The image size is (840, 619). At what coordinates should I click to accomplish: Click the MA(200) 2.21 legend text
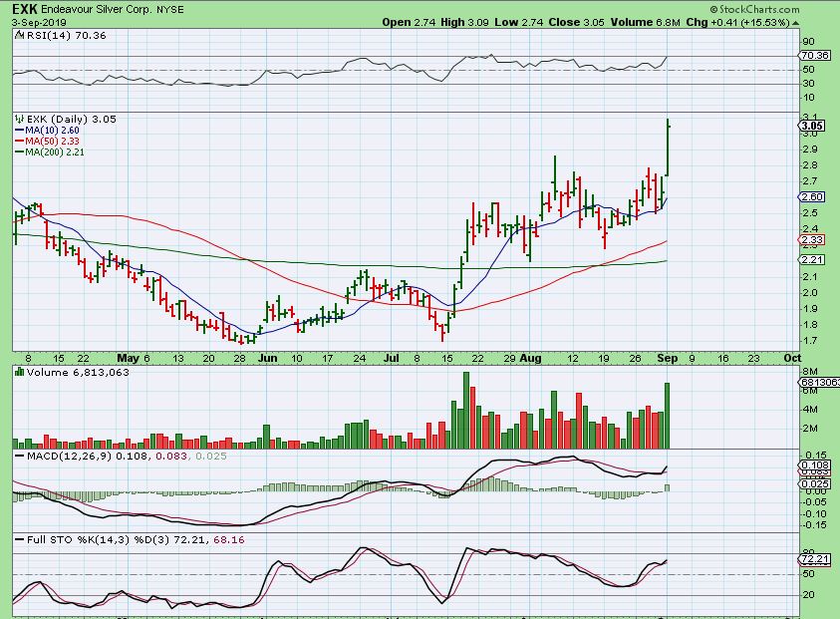point(54,153)
